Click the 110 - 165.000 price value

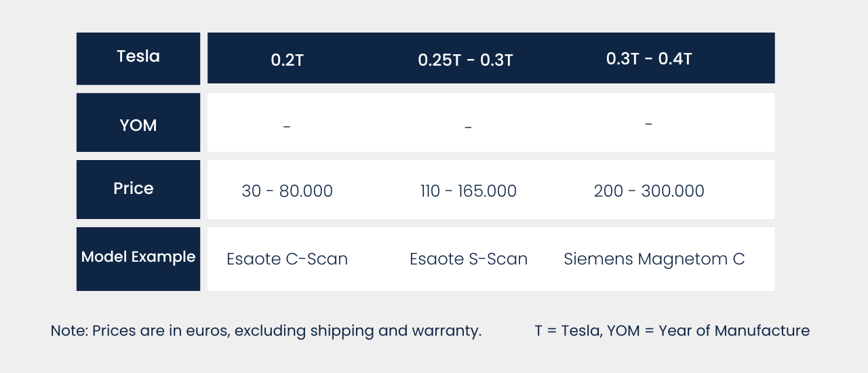click(x=469, y=191)
